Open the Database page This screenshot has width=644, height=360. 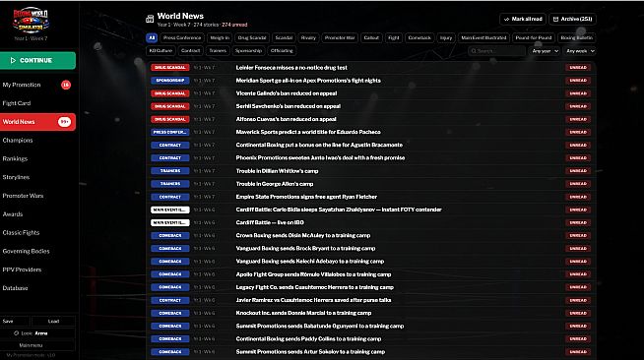[37, 288]
